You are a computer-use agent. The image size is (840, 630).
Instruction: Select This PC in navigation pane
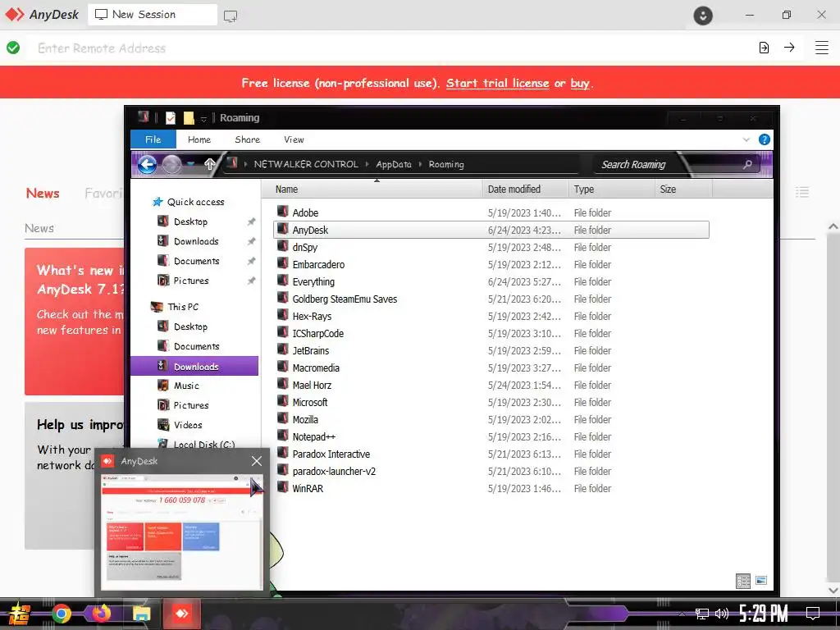176,307
